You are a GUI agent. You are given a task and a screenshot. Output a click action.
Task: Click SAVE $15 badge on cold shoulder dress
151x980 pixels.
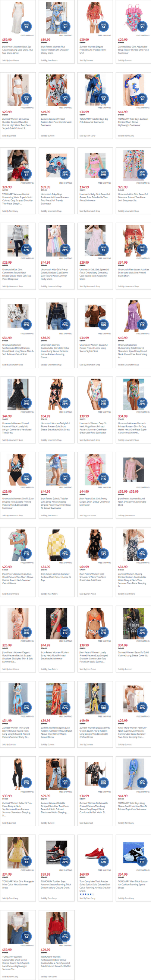click(x=103, y=553)
